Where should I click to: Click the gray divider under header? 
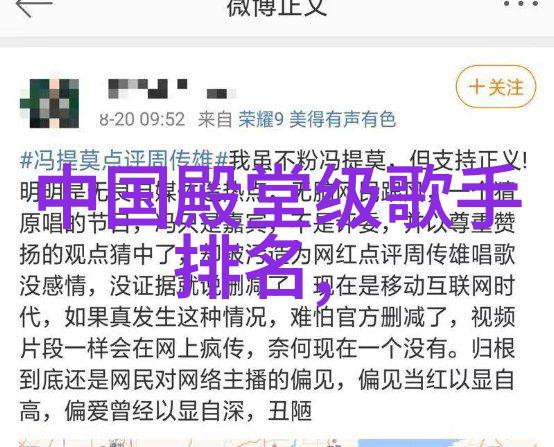(277, 41)
